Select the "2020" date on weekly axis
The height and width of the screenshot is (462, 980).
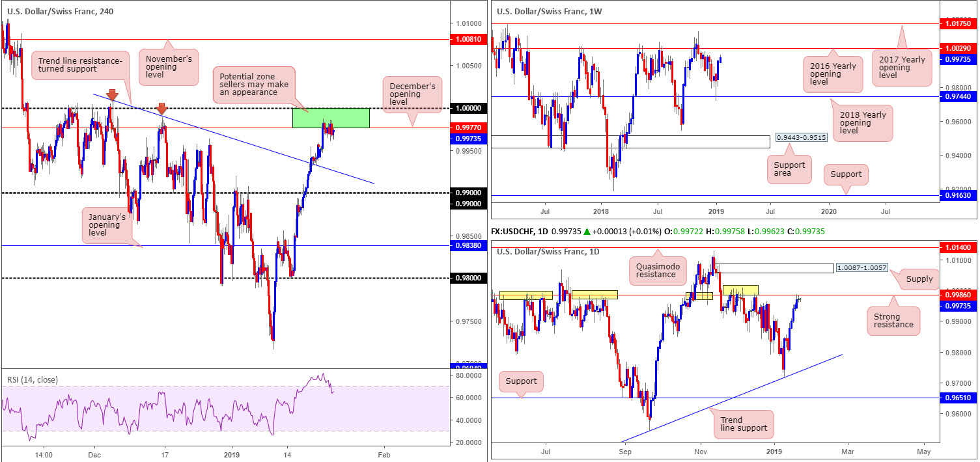tap(828, 212)
